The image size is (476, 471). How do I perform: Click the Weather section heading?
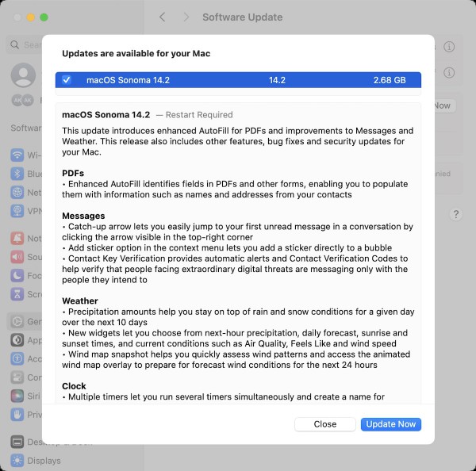(80, 301)
